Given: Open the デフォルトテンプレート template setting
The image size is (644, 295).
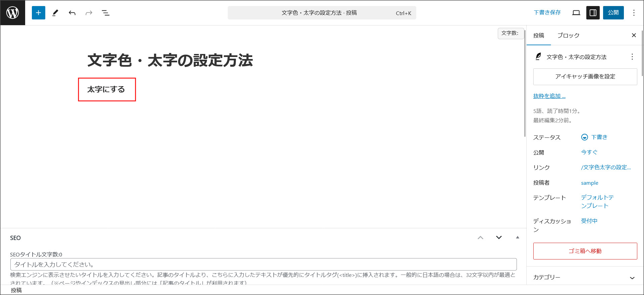Looking at the screenshot, I should point(597,201).
